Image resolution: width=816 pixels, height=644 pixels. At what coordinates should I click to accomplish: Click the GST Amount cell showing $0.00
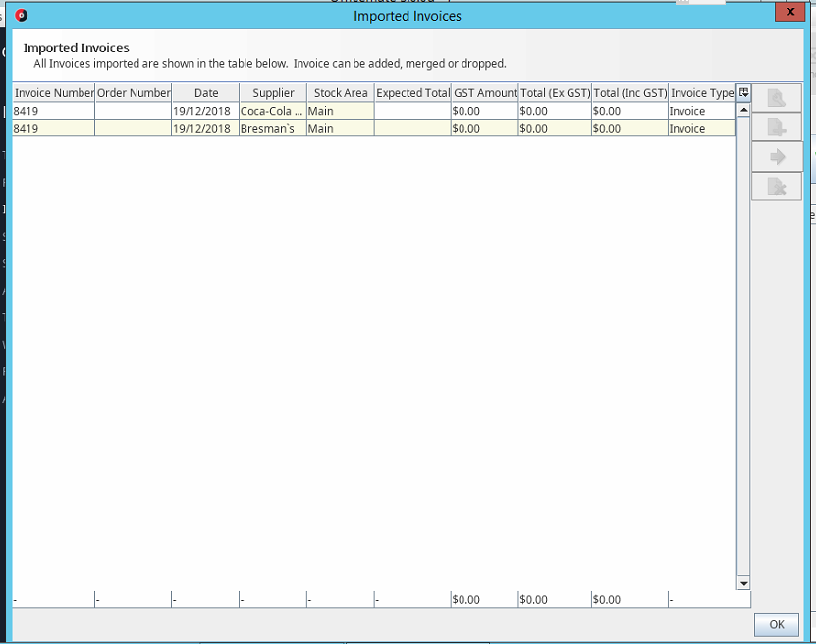click(x=483, y=110)
